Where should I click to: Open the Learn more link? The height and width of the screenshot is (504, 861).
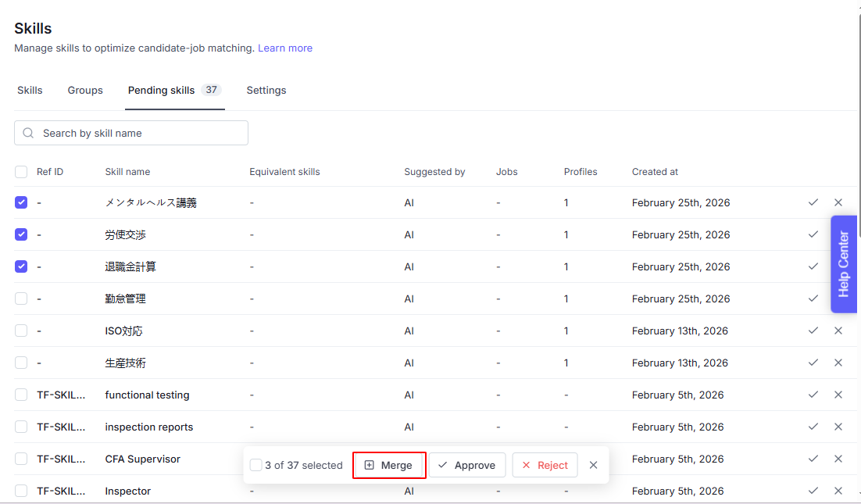285,48
